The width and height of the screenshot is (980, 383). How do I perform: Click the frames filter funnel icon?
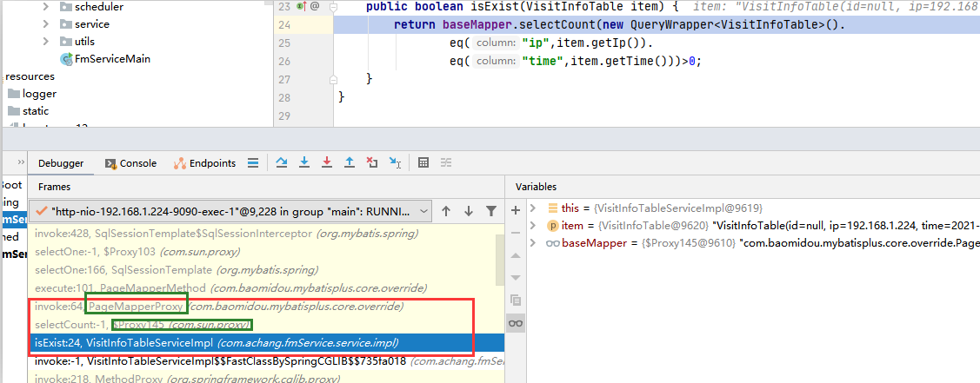[491, 211]
